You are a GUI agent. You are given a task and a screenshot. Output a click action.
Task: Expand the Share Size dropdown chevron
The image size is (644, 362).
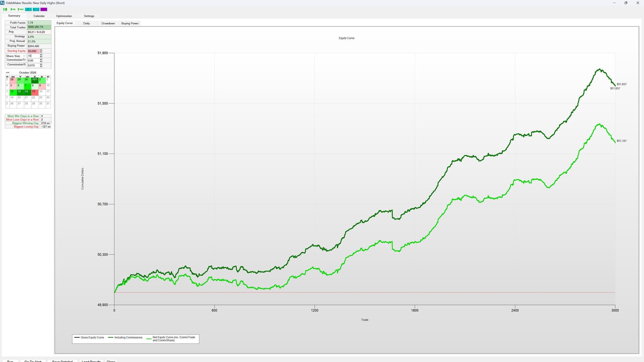pyautogui.click(x=24, y=56)
